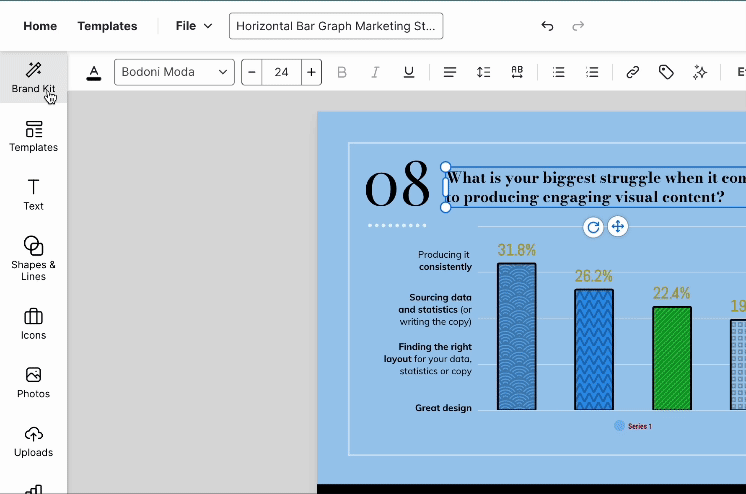
Task: Increase font size with plus button
Action: coord(312,72)
